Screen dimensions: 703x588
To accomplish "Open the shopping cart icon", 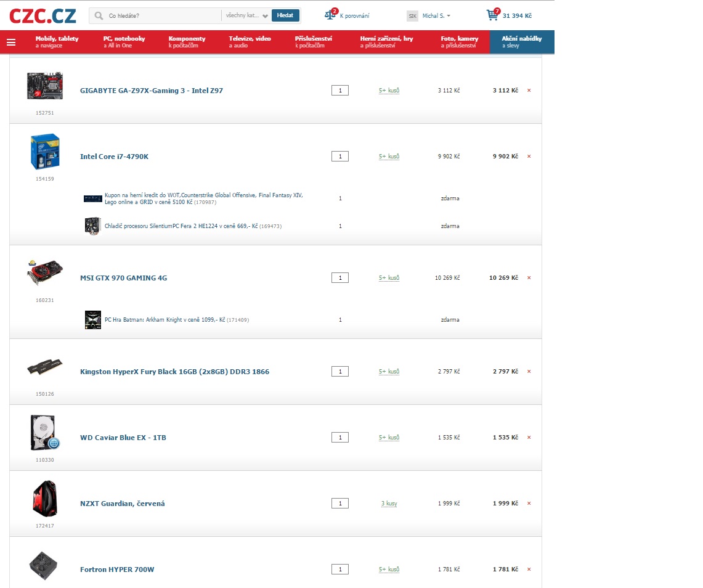I will (493, 14).
